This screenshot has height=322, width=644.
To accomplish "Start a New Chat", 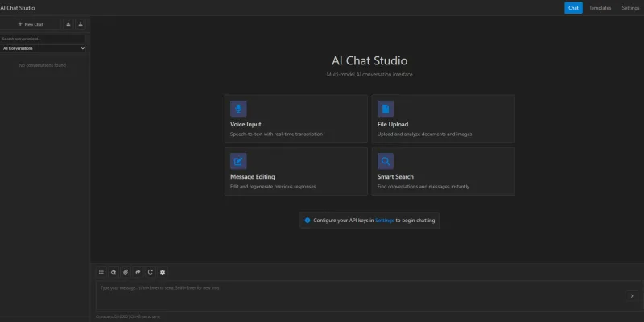I will [x=30, y=24].
